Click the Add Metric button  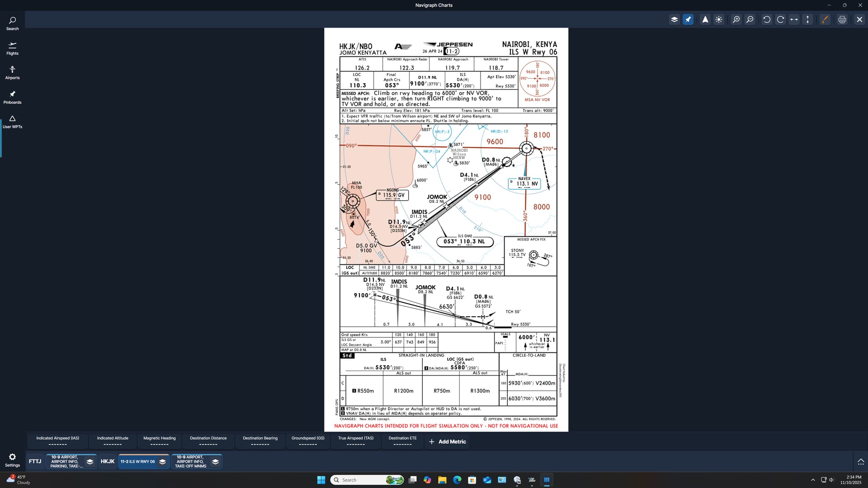tap(447, 441)
